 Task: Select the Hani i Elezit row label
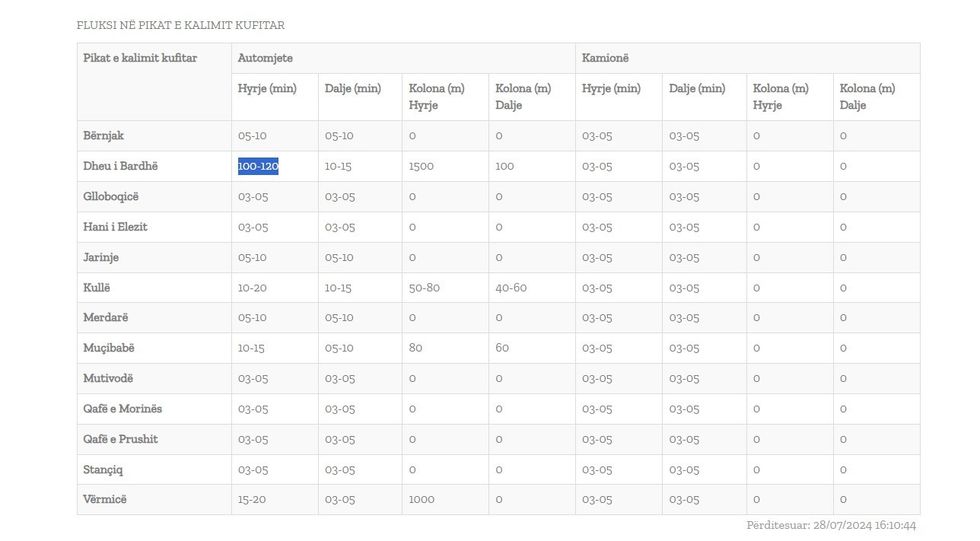115,227
